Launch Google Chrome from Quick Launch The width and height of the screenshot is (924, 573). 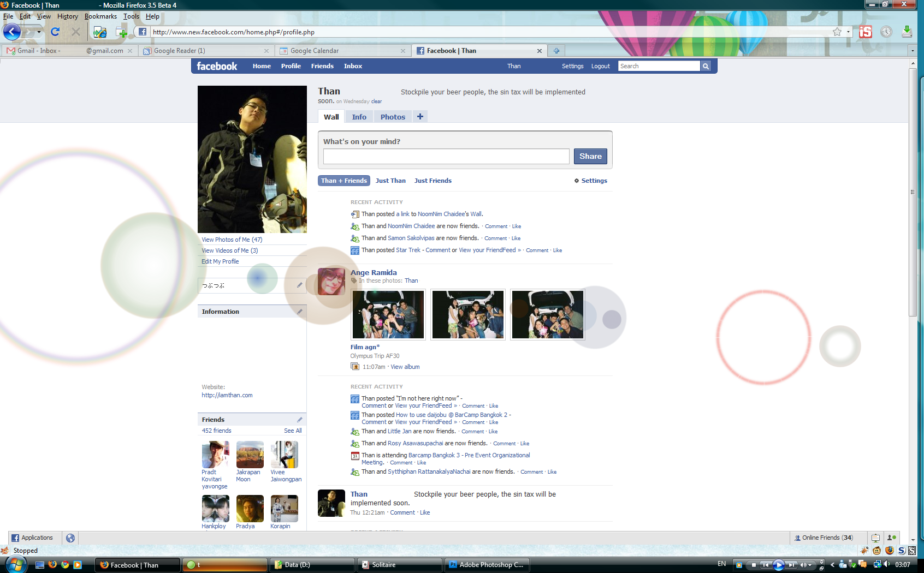pos(65,565)
